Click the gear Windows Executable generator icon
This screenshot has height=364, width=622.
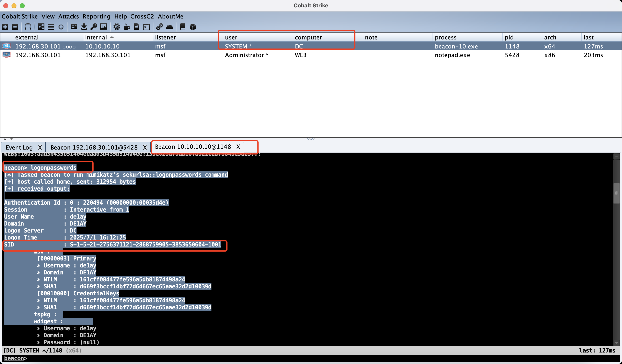click(x=117, y=27)
